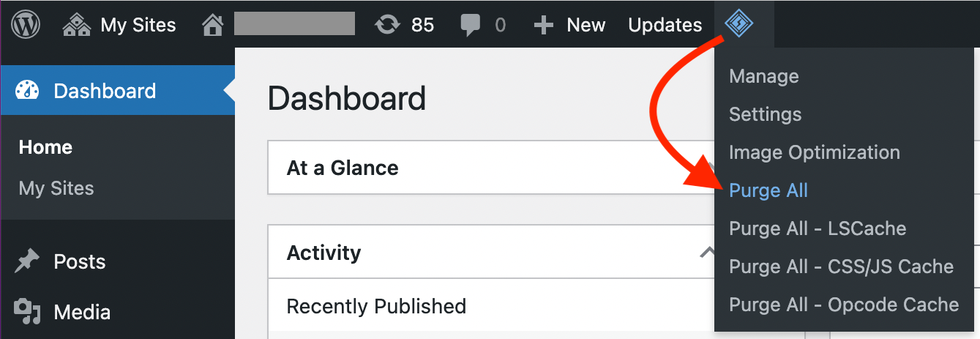Click the updates refresh icon showing 85
The image size is (980, 339).
(x=386, y=26)
